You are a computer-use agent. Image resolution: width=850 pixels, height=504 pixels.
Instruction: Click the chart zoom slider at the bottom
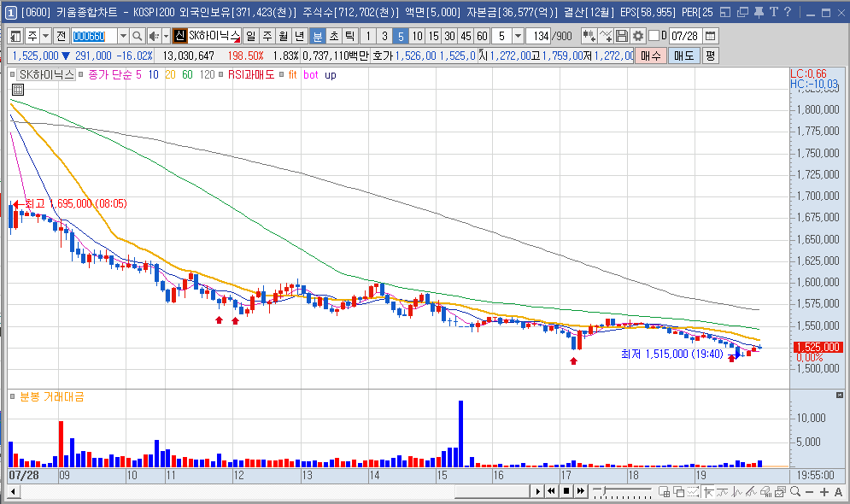point(622,491)
